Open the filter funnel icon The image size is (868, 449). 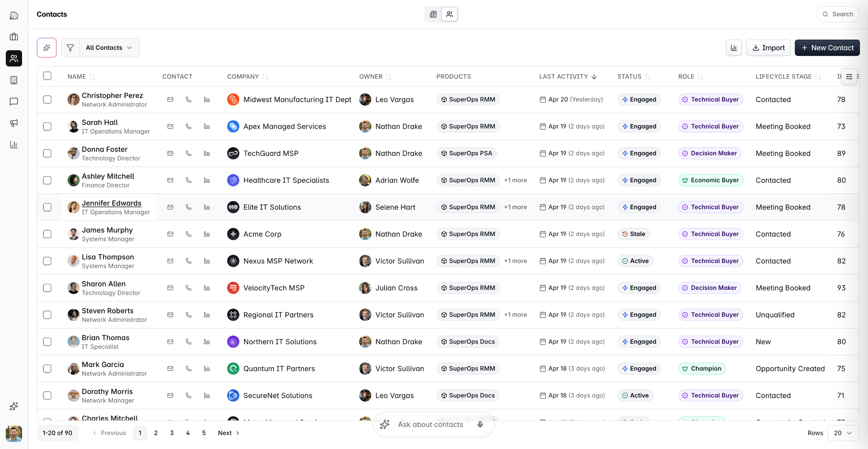70,48
